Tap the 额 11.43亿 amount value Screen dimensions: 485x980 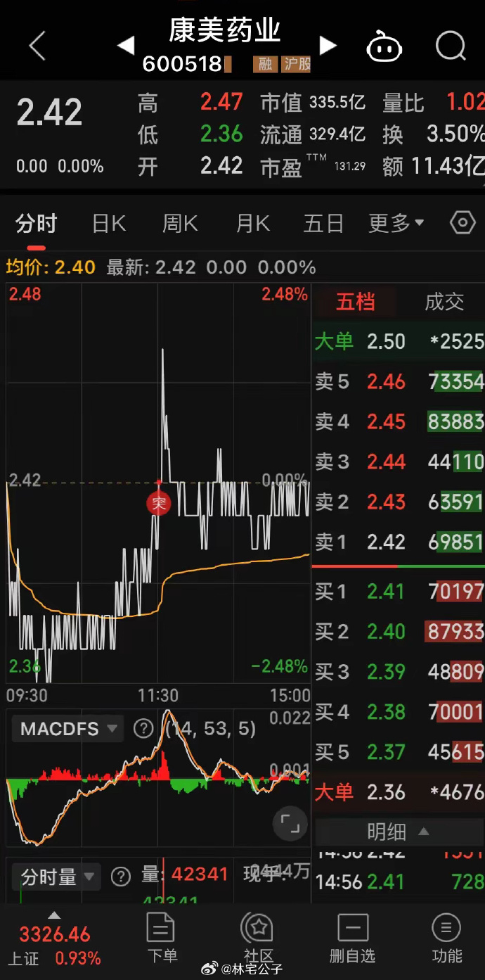pos(448,166)
